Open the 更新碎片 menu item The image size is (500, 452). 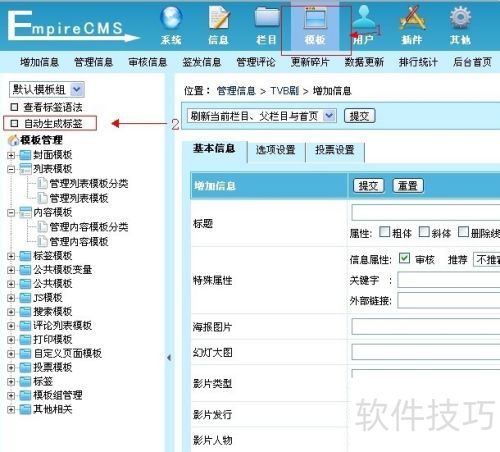tap(310, 62)
